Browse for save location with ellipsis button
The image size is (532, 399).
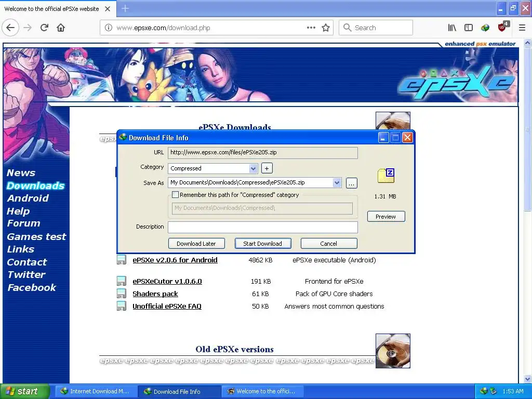352,183
